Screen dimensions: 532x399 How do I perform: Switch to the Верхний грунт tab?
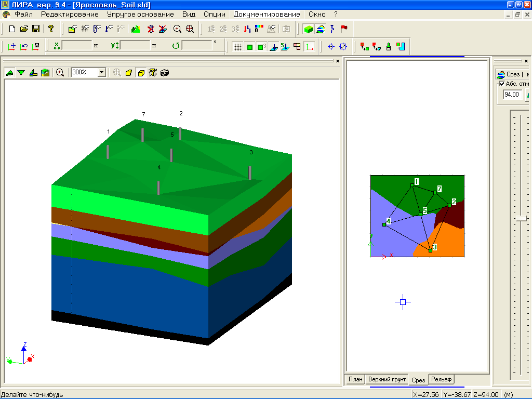pyautogui.click(x=387, y=380)
